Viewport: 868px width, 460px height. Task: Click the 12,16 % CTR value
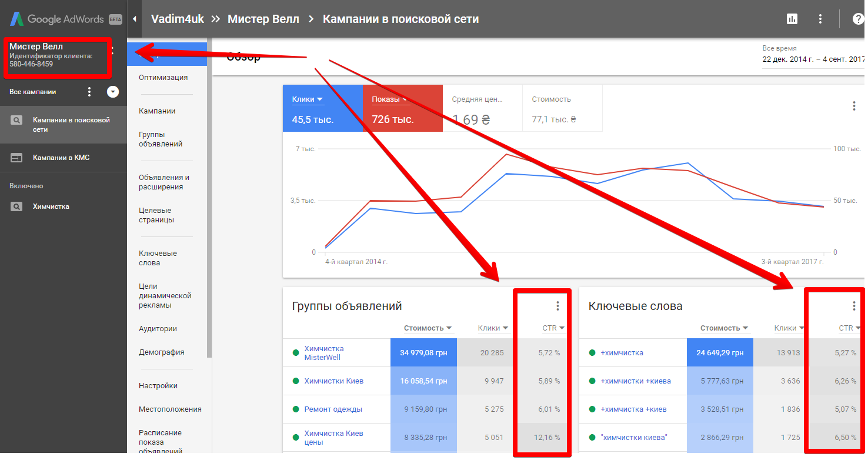pos(547,438)
